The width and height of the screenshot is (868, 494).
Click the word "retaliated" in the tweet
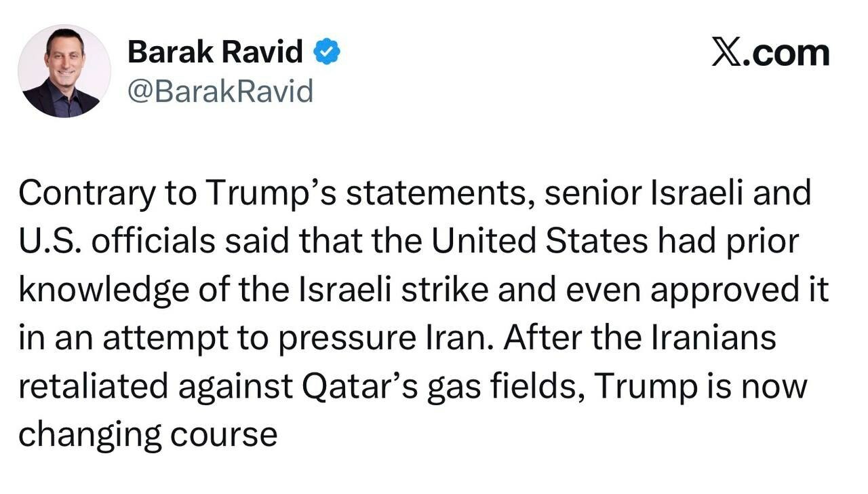coord(92,387)
